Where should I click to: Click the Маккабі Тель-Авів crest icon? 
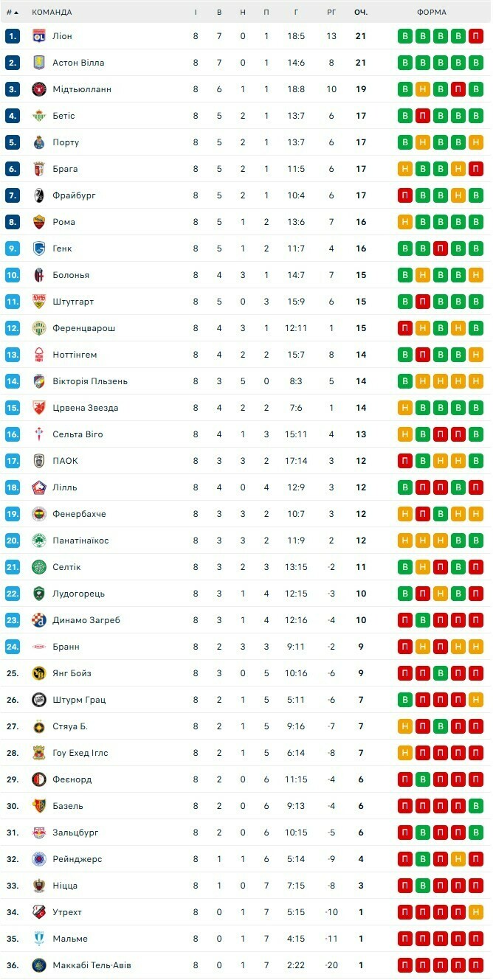pos(39,965)
